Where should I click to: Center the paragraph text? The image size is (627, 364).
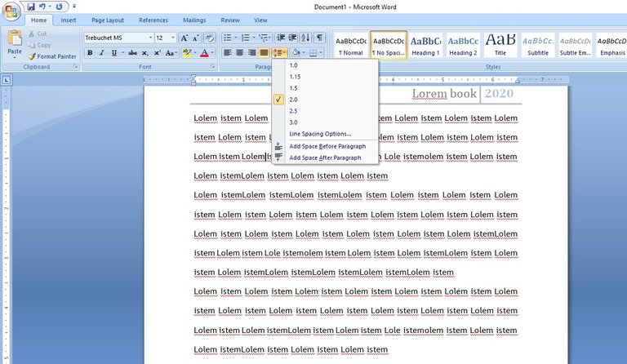(x=239, y=53)
